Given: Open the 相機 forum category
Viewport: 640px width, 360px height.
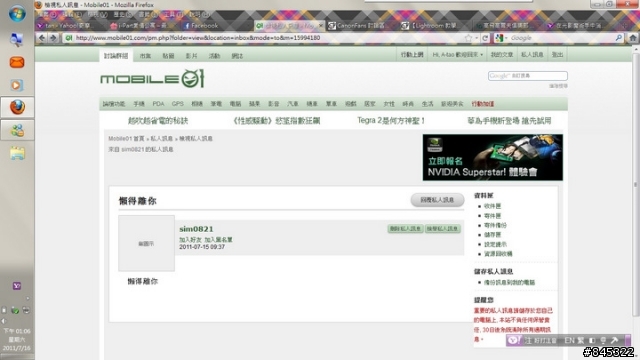Looking at the screenshot, I should 197,104.
